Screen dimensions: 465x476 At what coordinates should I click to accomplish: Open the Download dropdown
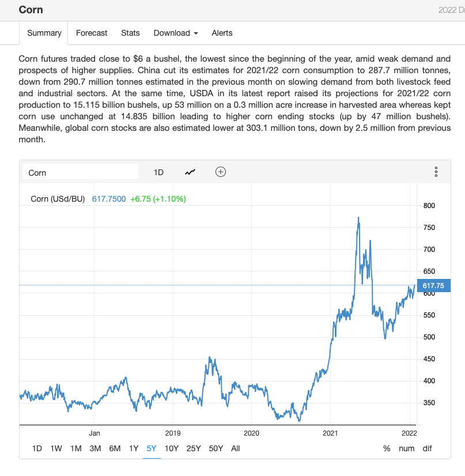coord(175,33)
